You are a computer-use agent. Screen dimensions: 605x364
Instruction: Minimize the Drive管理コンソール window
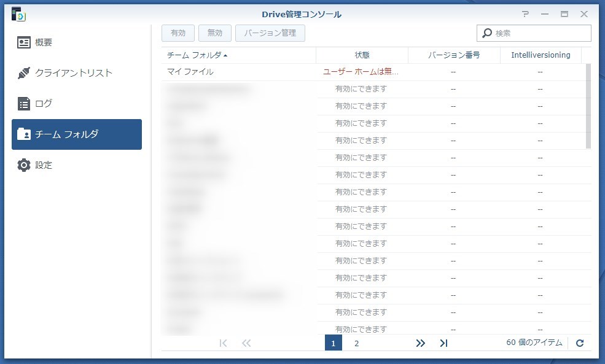click(x=545, y=14)
